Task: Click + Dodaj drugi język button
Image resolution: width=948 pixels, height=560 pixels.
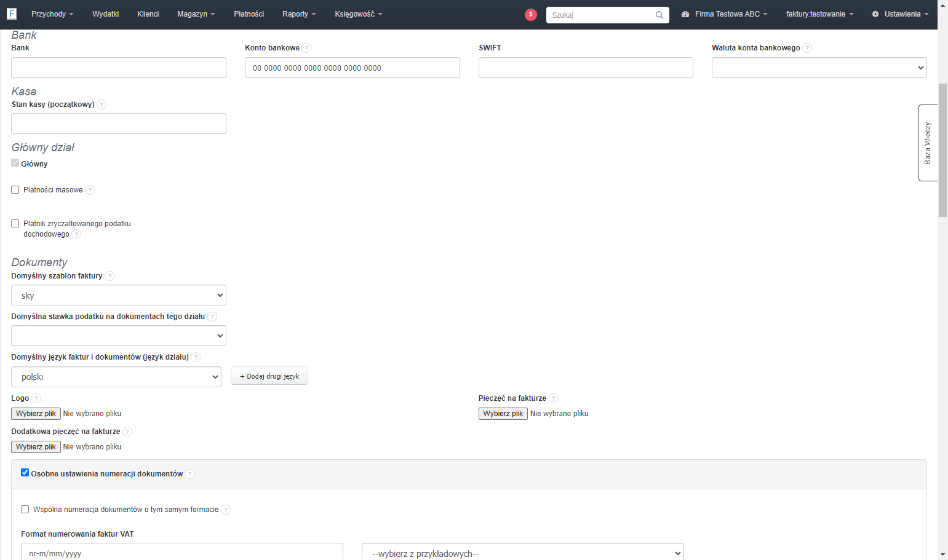Action: tap(269, 376)
